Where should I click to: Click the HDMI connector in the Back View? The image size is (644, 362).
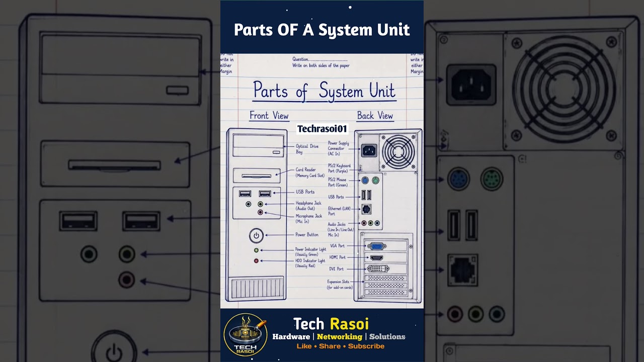coord(376,258)
